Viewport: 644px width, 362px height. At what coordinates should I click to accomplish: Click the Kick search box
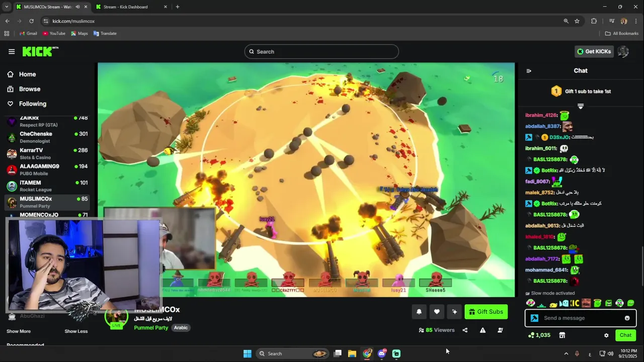pyautogui.click(x=321, y=51)
